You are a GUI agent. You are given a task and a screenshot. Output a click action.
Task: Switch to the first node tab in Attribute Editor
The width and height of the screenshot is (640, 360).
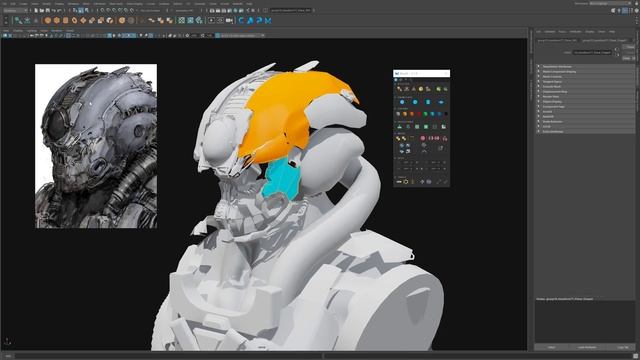tap(557, 40)
